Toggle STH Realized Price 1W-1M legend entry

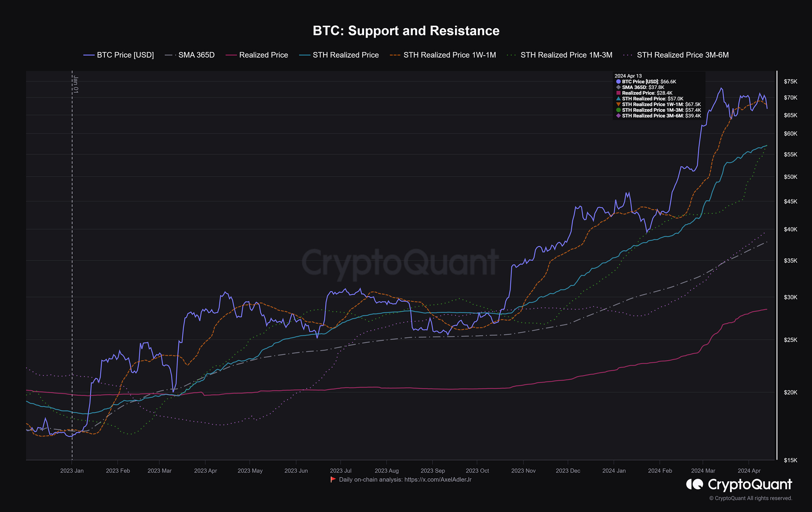click(x=443, y=55)
